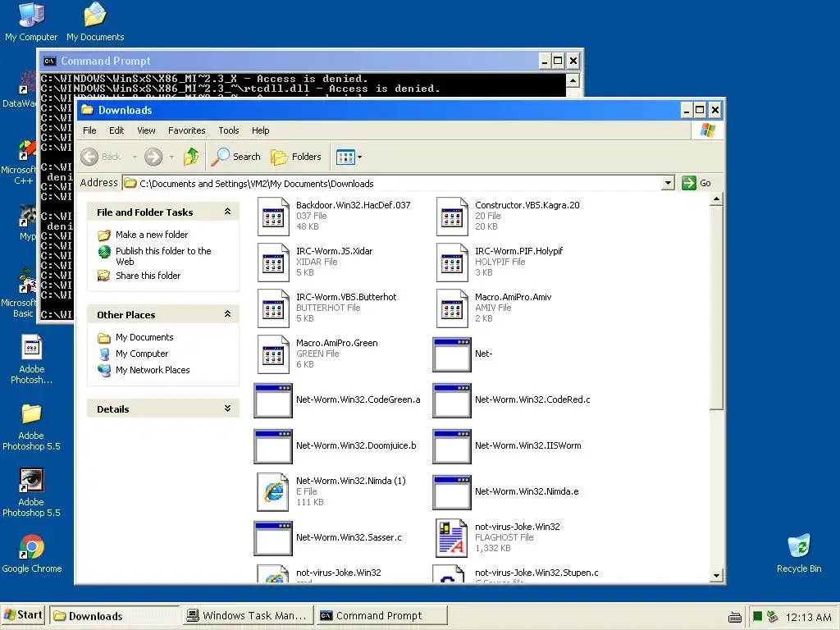
Task: Click the Go button beside address bar
Action: 696,183
